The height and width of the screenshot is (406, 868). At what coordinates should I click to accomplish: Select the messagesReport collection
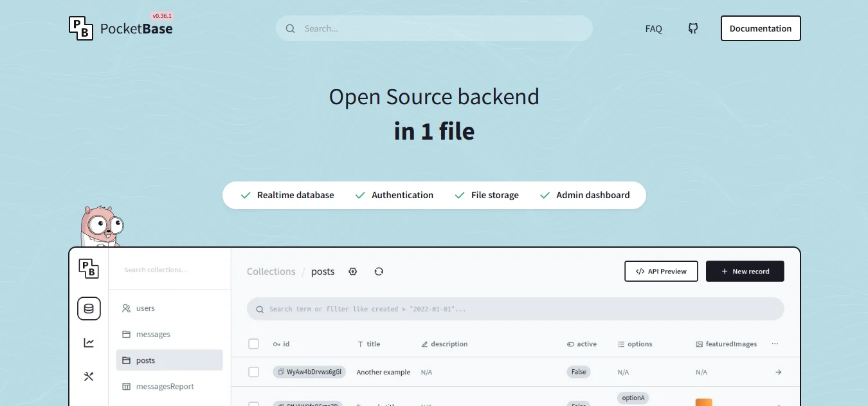[170, 387]
